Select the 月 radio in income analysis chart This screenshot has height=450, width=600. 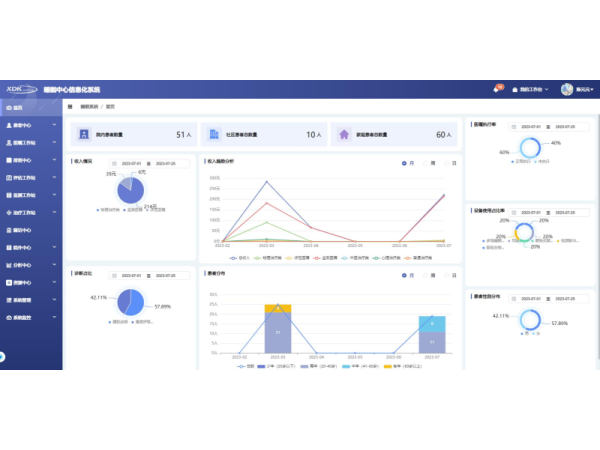405,162
